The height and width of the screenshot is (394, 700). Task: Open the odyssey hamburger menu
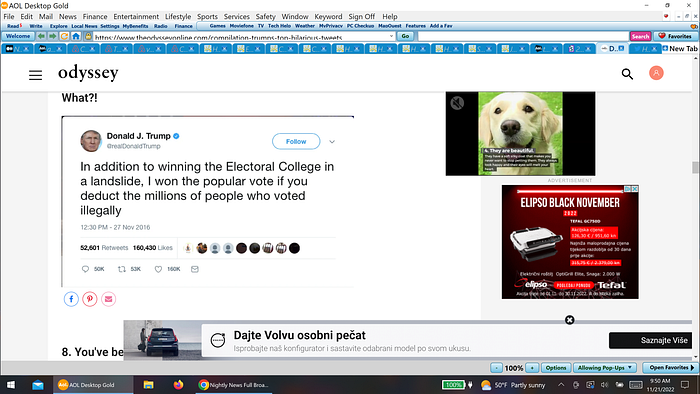coord(35,75)
